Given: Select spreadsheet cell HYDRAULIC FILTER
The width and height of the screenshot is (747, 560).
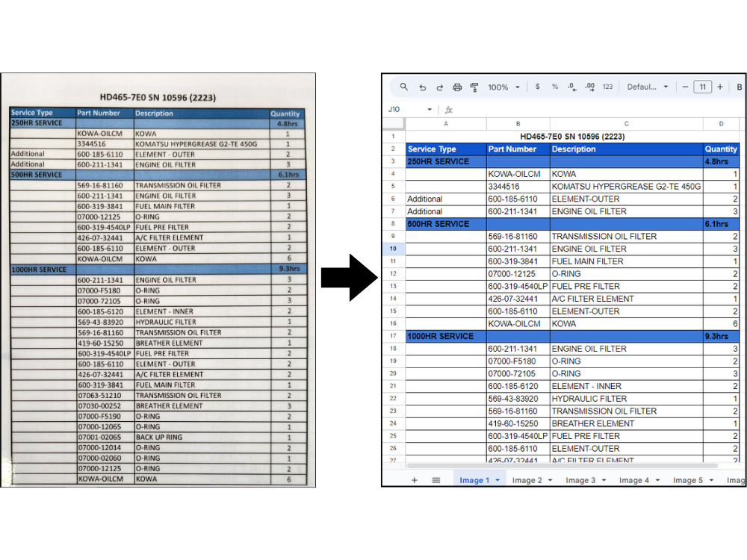Looking at the screenshot, I should point(627,399).
